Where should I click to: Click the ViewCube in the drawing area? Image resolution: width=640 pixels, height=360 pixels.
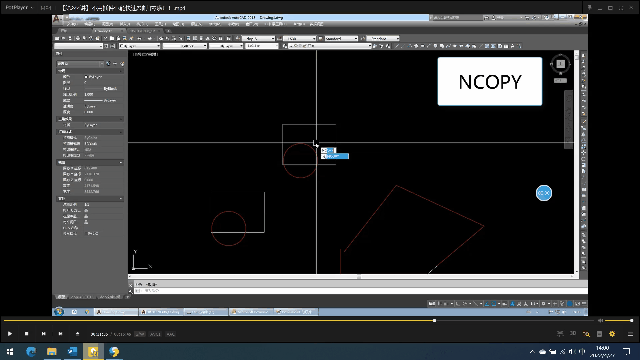560,64
